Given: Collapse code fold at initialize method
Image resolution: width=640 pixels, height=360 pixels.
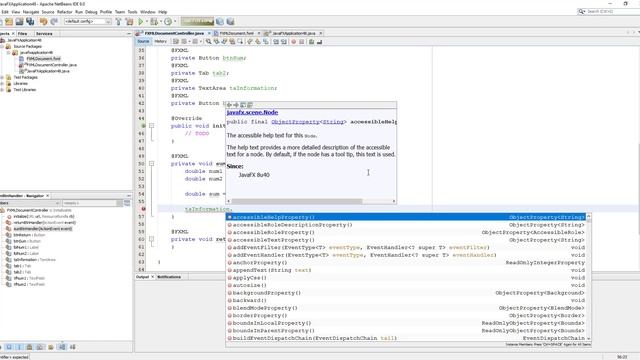Looking at the screenshot, I should tap(151, 126).
